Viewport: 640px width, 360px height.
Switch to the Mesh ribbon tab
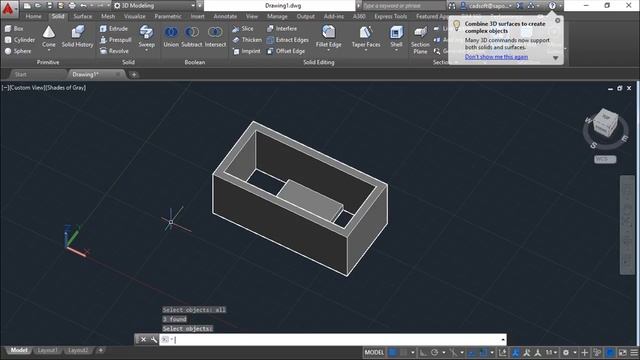click(108, 16)
